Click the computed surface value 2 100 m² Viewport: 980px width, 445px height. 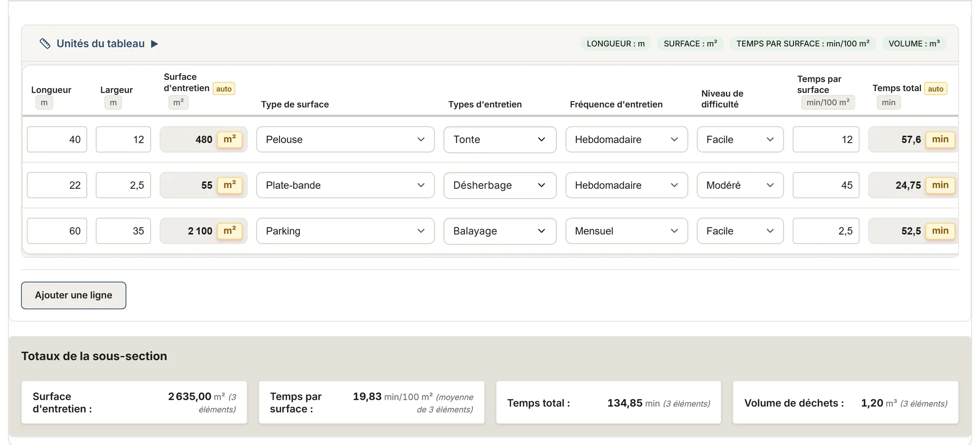[x=203, y=231]
